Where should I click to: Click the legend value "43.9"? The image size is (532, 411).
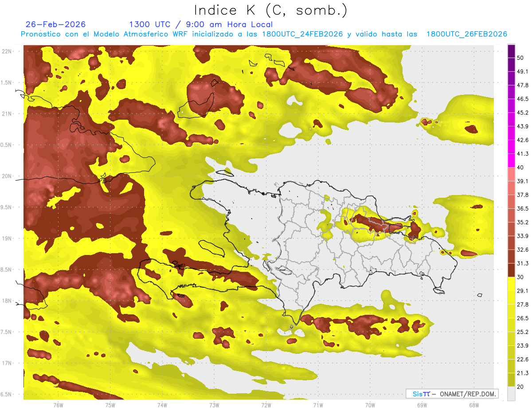click(523, 126)
